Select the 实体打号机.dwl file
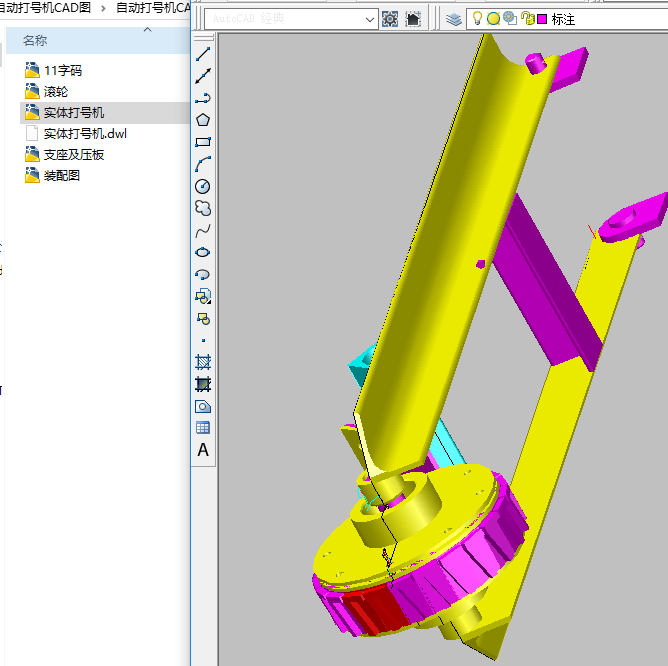The height and width of the screenshot is (666, 668). [85, 133]
